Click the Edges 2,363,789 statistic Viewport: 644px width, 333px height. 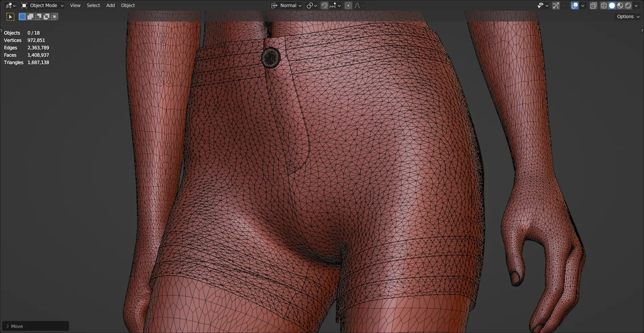(x=26, y=48)
